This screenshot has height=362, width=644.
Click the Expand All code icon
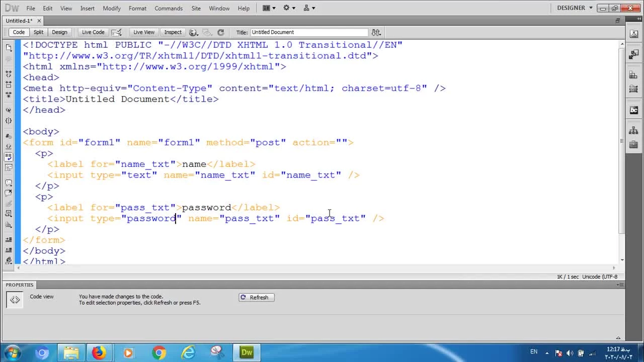9,95
